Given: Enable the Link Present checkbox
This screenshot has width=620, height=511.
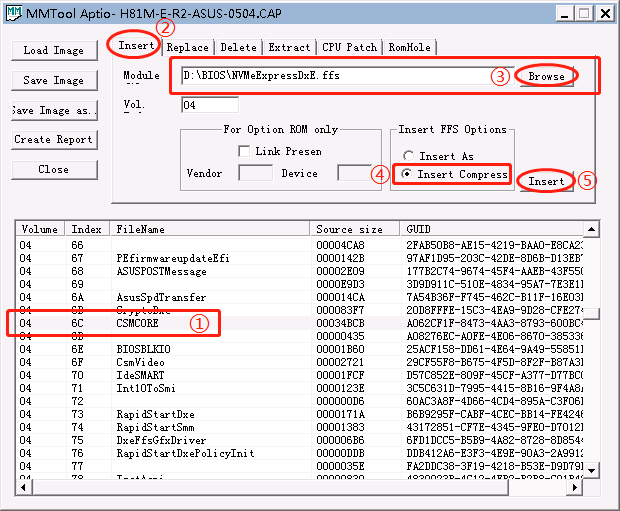Looking at the screenshot, I should pyautogui.click(x=244, y=151).
